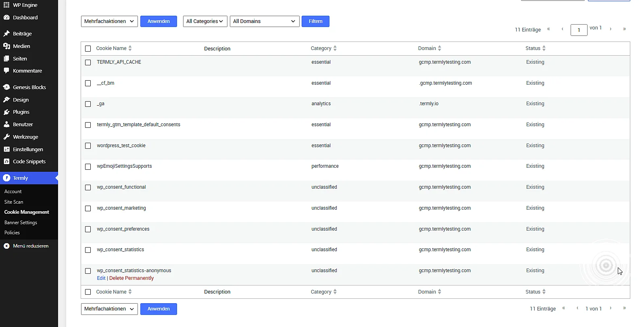This screenshot has height=327, width=644.
Task: Tick the wordpress_test_cookie checkbox
Action: coord(88,146)
